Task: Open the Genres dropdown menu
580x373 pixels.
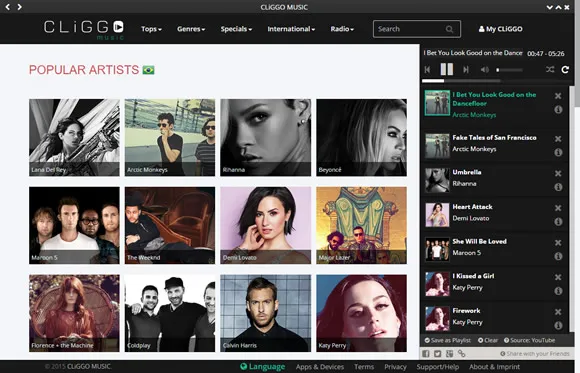Action: (x=191, y=29)
